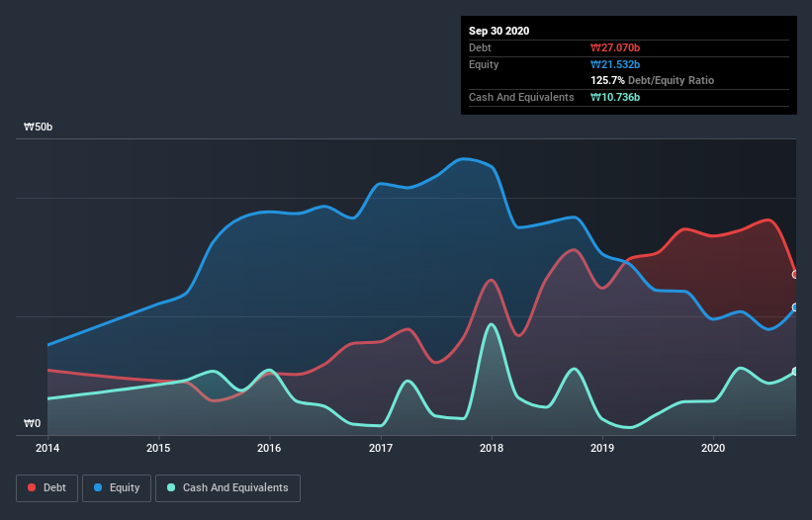Image resolution: width=812 pixels, height=520 pixels.
Task: Click the ₩27.070b debt value
Action: (x=615, y=47)
